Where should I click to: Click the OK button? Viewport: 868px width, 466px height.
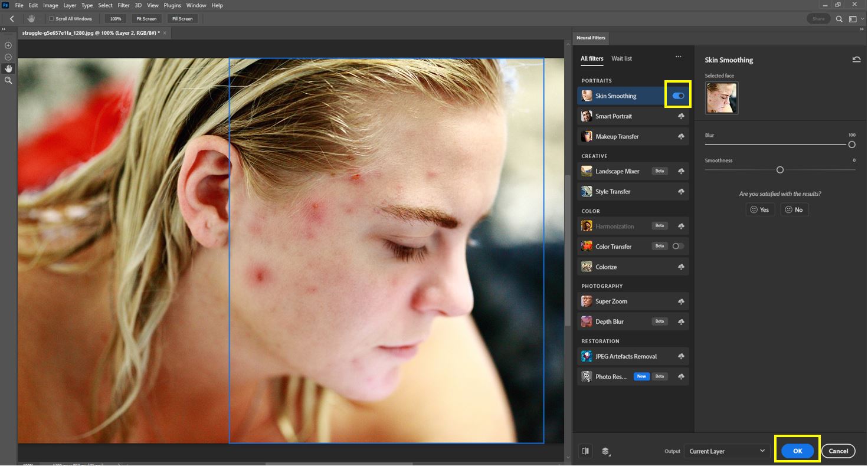click(x=798, y=451)
